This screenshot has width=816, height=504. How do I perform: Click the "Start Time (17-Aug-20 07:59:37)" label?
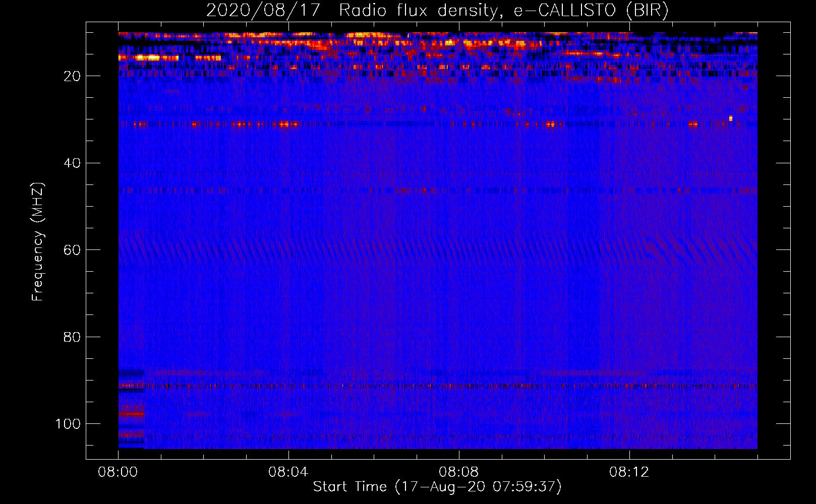[x=437, y=487]
